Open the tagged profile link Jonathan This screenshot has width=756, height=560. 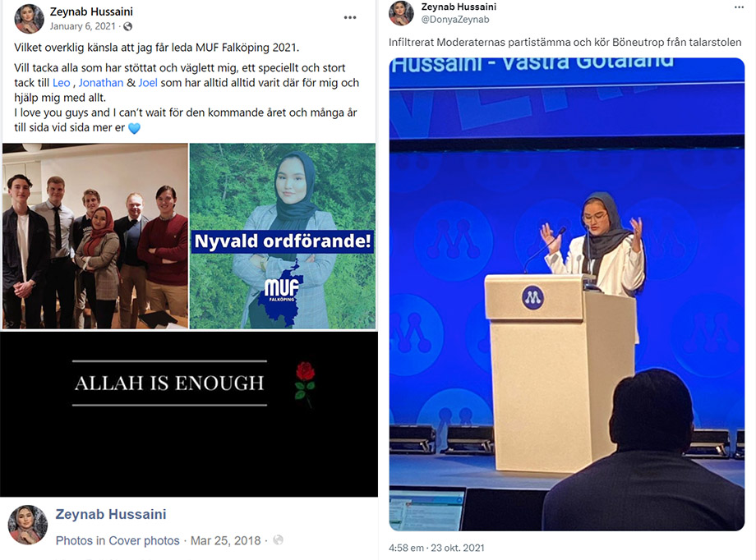101,83
